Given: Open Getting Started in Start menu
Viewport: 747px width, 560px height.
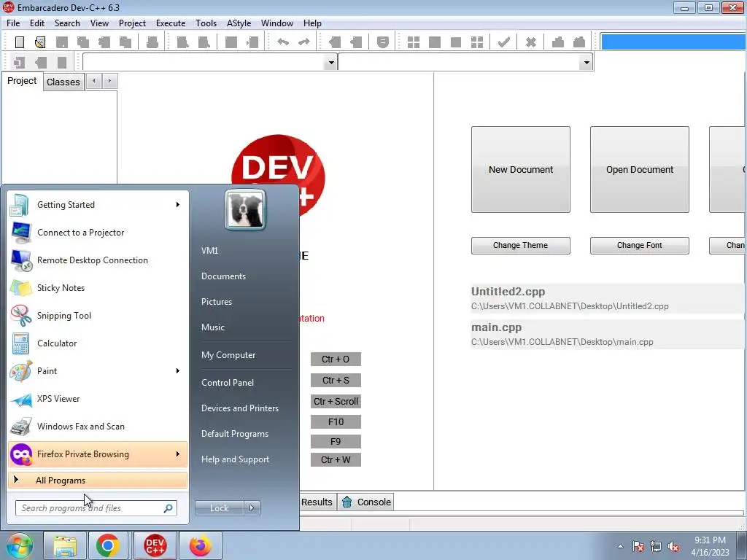Looking at the screenshot, I should coord(98,205).
